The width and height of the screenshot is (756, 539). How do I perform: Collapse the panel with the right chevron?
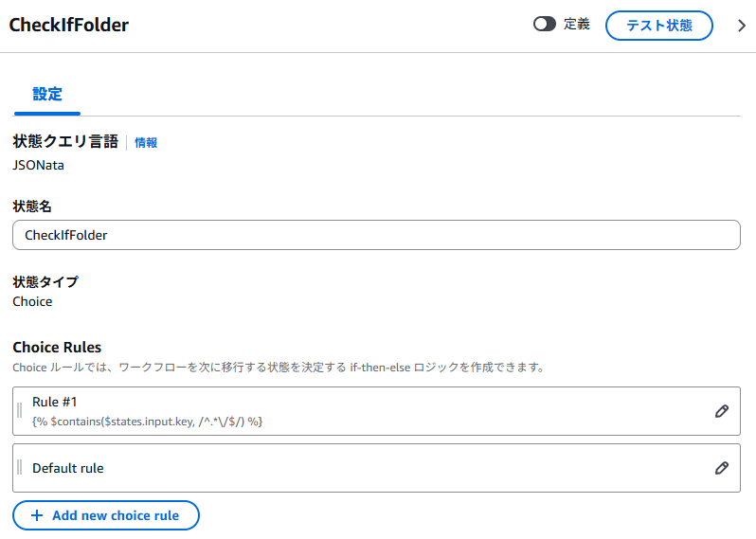(x=742, y=26)
